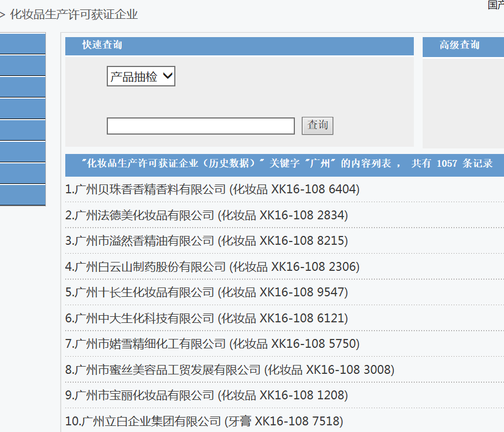View the 广州市媎雪精细化工有限公司 record
504x432 pixels.
coord(212,344)
